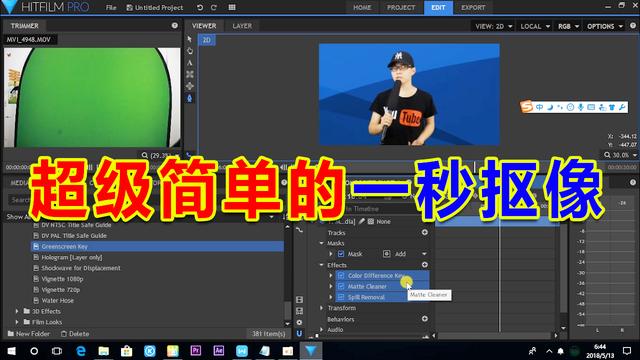Toggle Matte Cleaner effect checkbox
The width and height of the screenshot is (640, 360).
click(x=341, y=286)
